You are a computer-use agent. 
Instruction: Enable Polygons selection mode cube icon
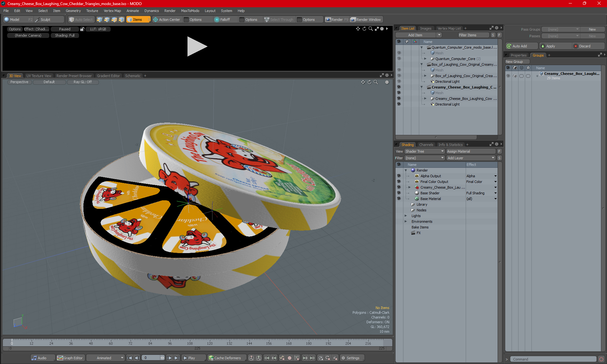pyautogui.click(x=114, y=20)
